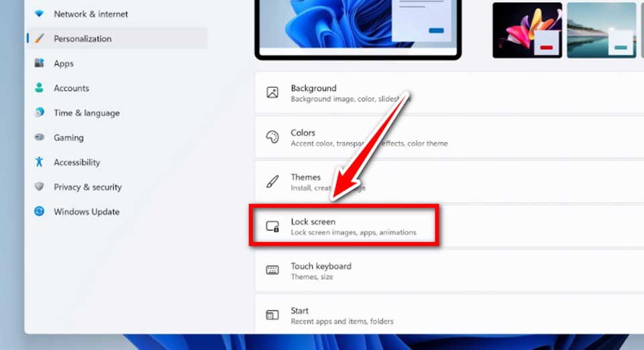Click the Accessibility figure icon
Viewport: 644px width, 350px height.
coord(39,162)
